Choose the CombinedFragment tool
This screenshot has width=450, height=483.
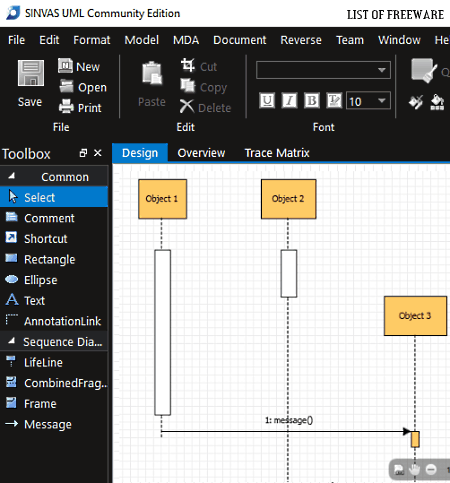54,383
